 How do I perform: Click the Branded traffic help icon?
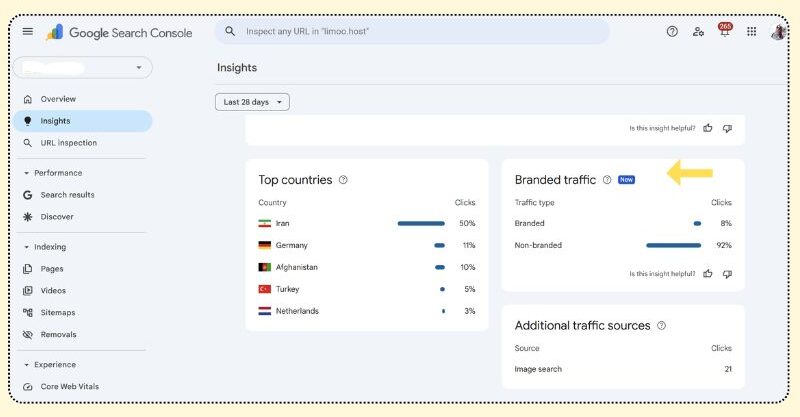tap(607, 180)
